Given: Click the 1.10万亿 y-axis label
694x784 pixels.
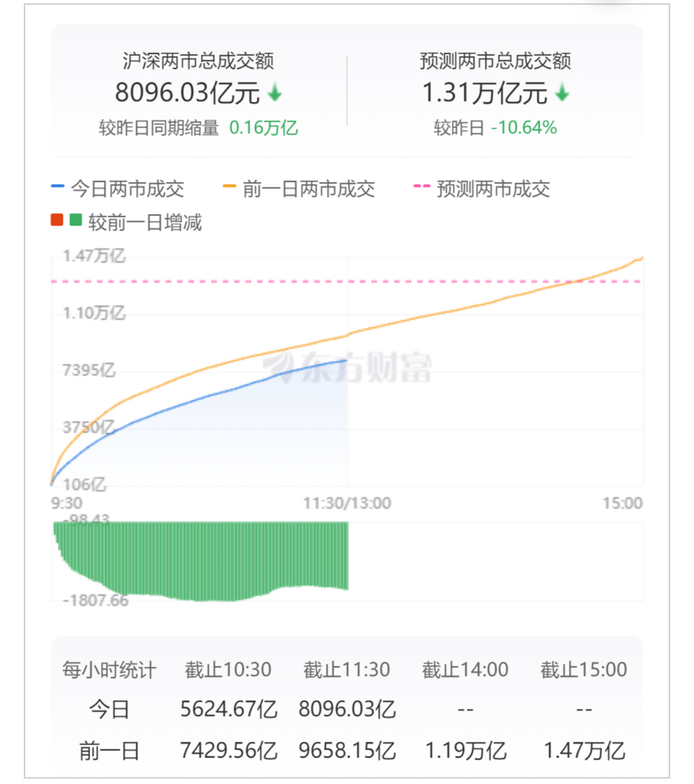Looking at the screenshot, I should click(94, 313).
